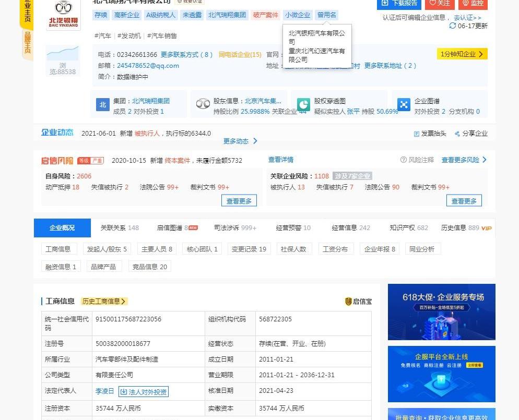Screen dimensions: 519x420
Task: Select 同业分析 sub-tab
Action: [423, 249]
